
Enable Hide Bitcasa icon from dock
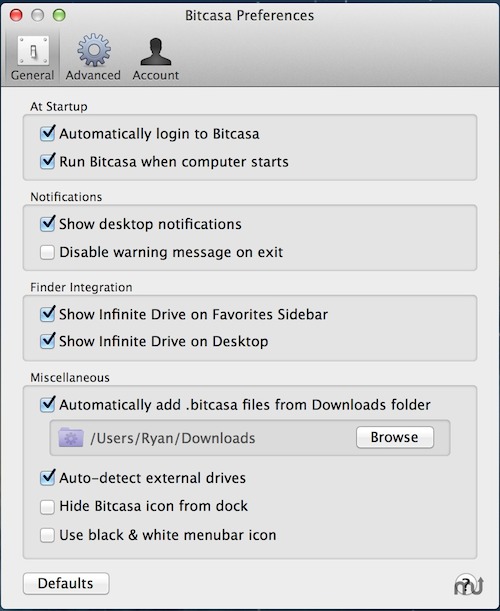tap(47, 507)
